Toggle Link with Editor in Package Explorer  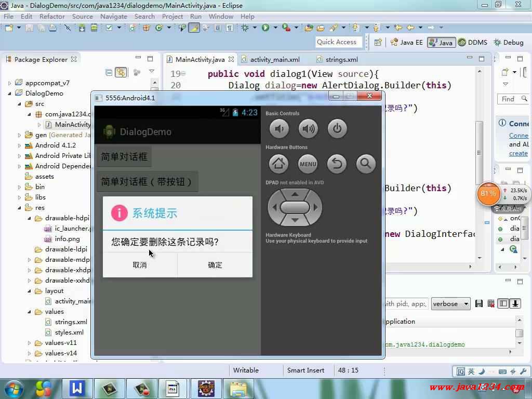point(121,73)
